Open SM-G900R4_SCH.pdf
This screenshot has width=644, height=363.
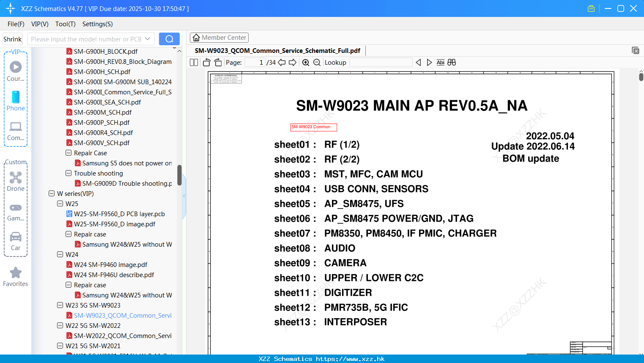[104, 133]
